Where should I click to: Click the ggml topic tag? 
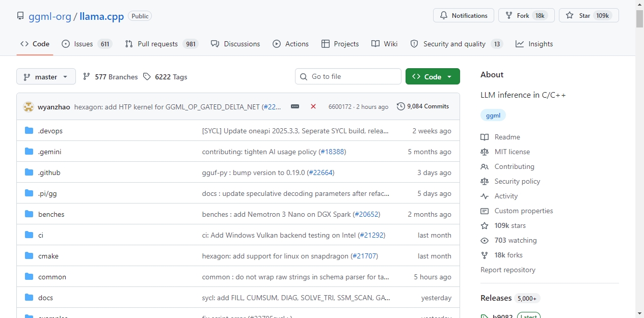[x=493, y=115]
